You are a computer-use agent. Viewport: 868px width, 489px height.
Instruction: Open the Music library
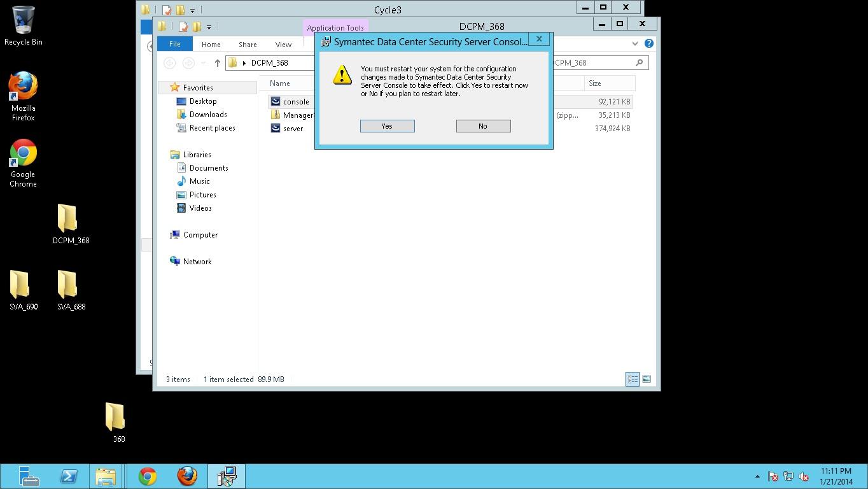199,181
